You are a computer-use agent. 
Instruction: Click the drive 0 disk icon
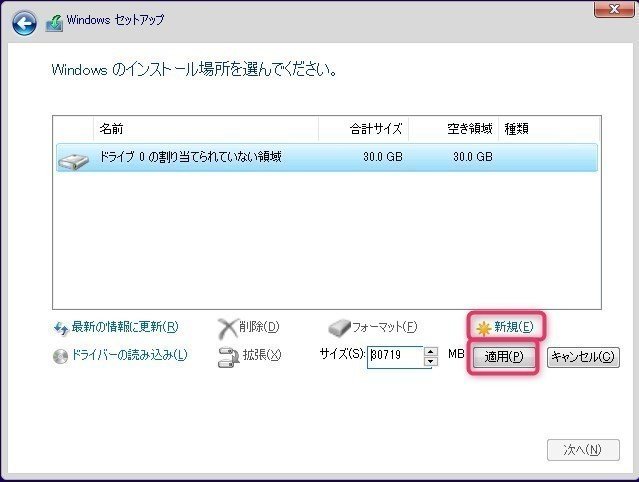coord(73,162)
